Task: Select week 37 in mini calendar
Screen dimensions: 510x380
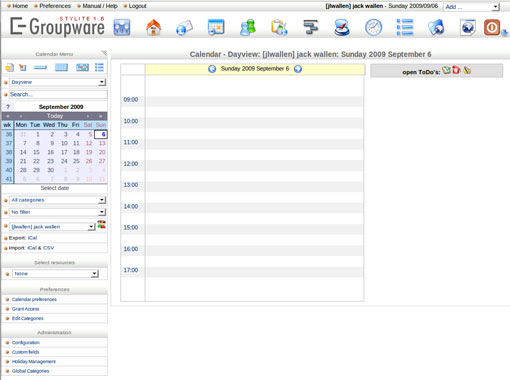Action: coord(9,143)
